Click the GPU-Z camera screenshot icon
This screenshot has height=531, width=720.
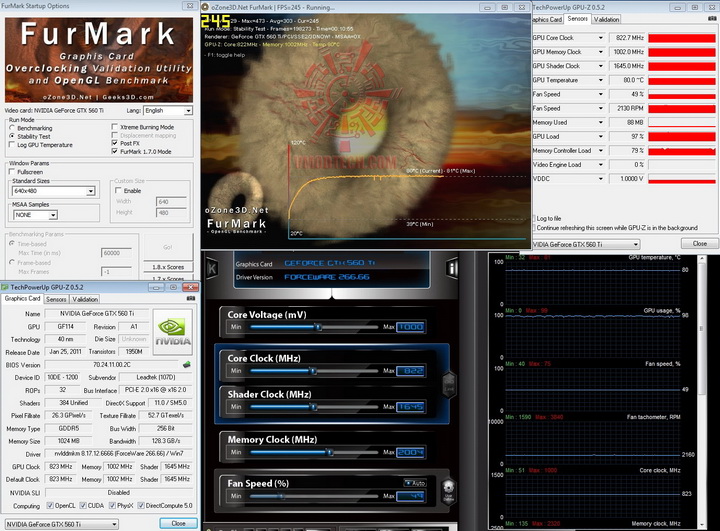[189, 298]
